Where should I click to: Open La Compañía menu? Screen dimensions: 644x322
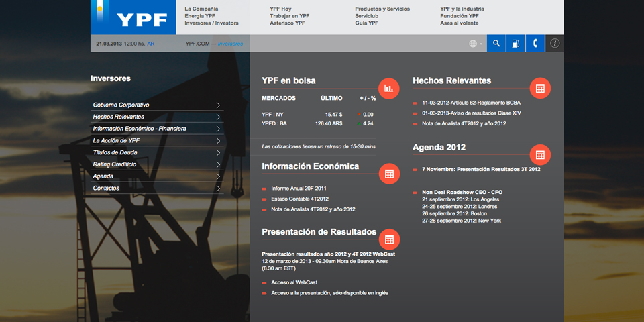201,9
